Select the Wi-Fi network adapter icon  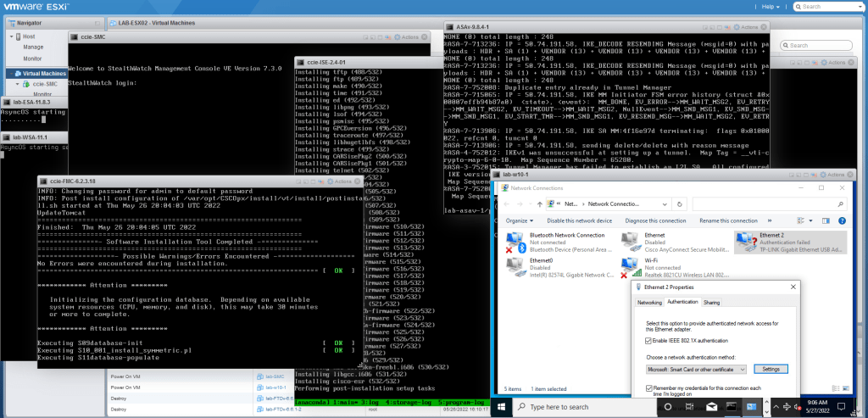tap(630, 266)
